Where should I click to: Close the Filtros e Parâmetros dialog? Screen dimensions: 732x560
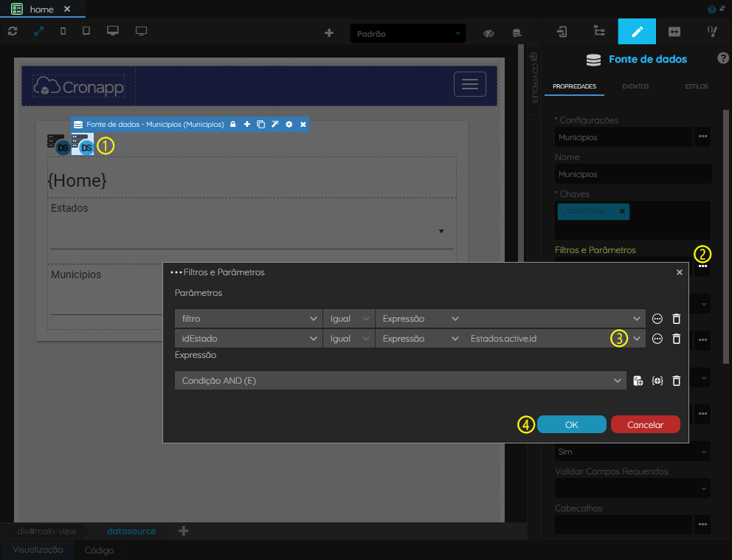(x=680, y=272)
